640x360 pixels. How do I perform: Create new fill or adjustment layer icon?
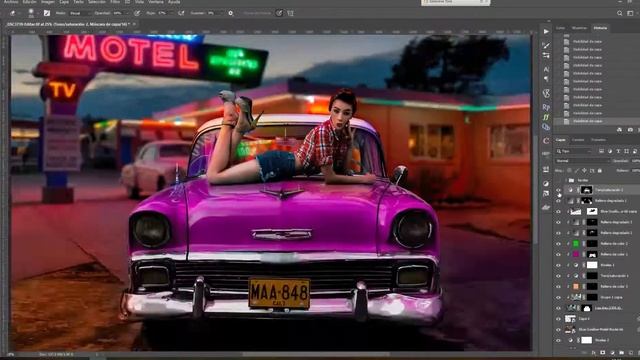coord(612,352)
